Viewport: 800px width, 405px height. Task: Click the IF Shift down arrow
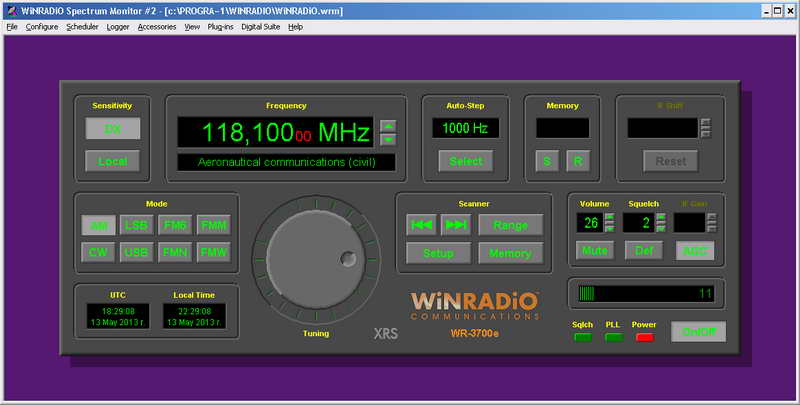tap(705, 134)
